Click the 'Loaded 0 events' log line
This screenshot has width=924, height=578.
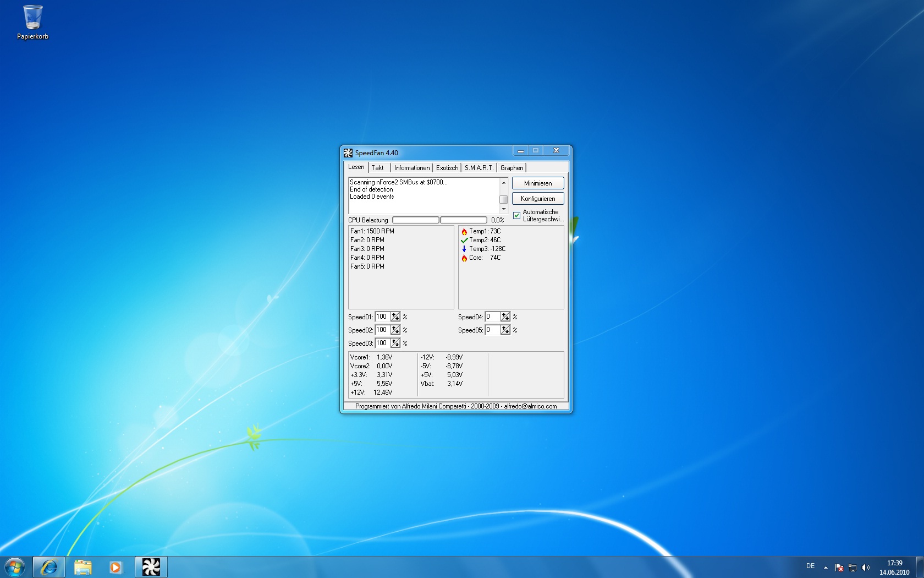click(372, 197)
